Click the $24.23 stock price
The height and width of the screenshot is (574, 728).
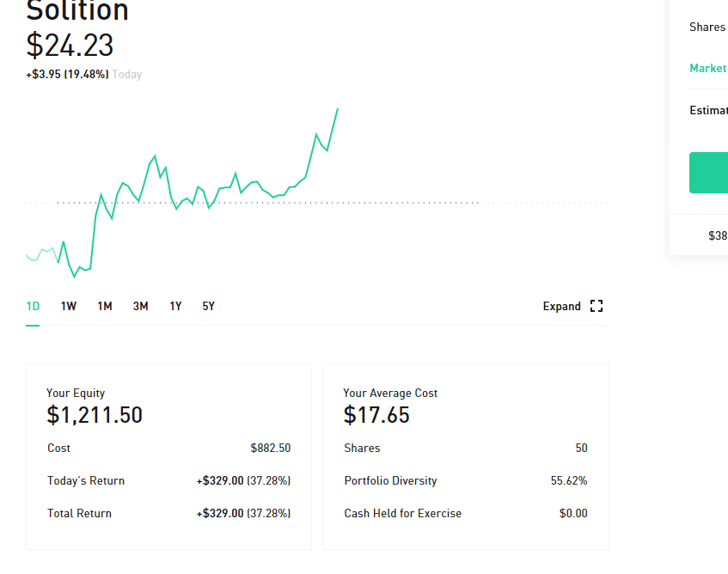click(70, 46)
